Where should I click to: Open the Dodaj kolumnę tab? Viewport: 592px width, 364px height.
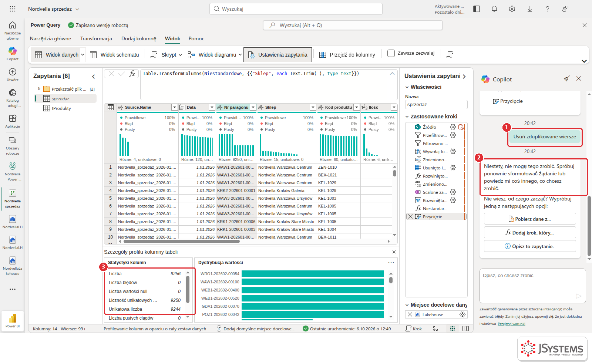click(139, 38)
